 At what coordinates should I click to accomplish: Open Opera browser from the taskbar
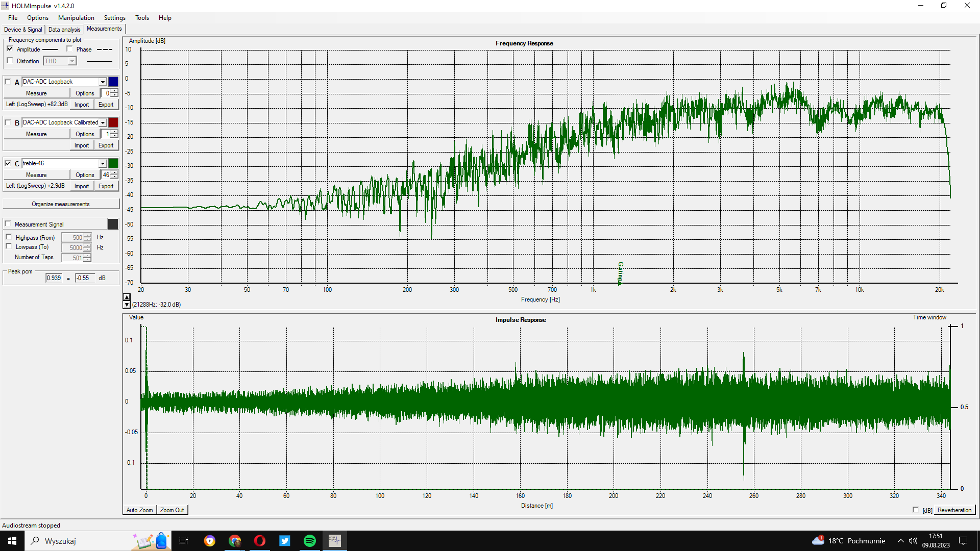(x=259, y=541)
